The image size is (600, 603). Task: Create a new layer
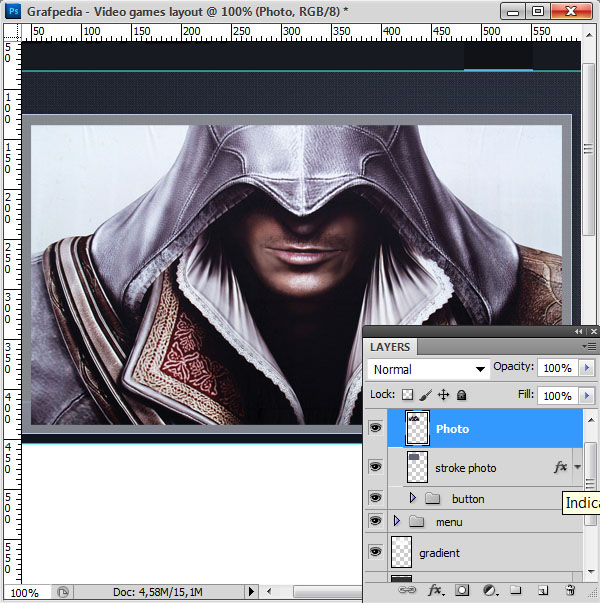point(542,590)
